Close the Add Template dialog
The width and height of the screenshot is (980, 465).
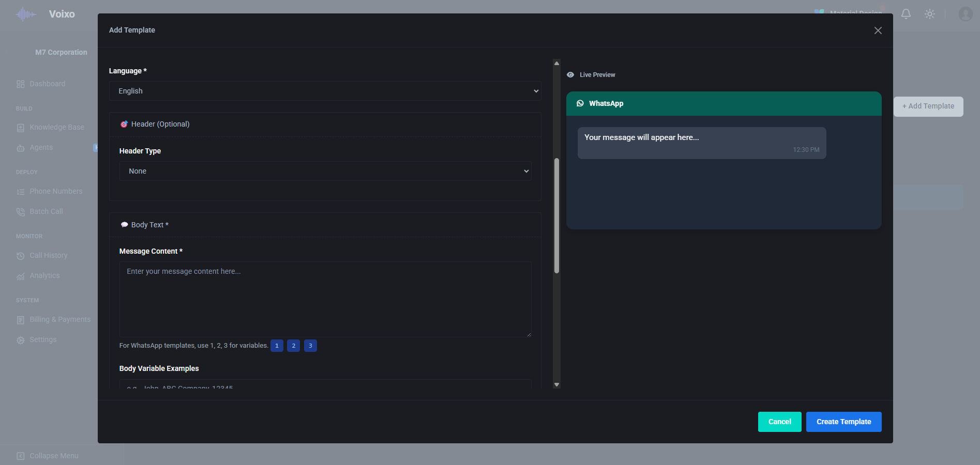[878, 30]
